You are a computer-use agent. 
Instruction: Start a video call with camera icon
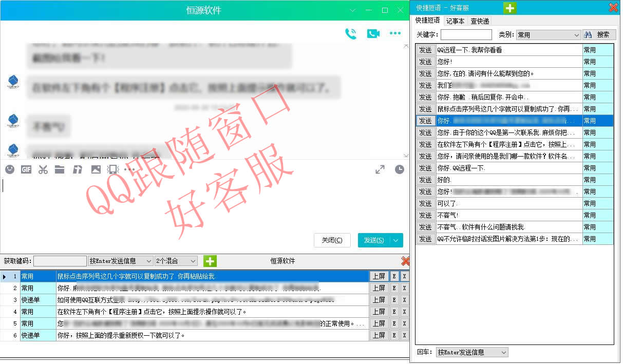point(373,34)
